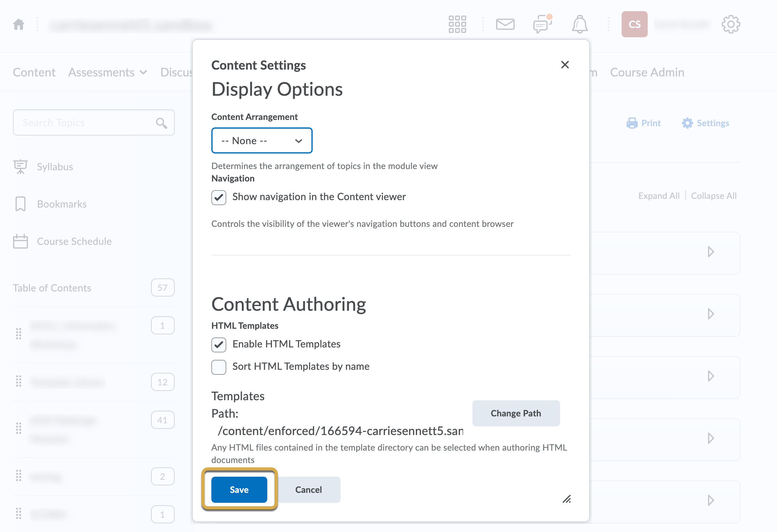Click the Print link
The height and width of the screenshot is (532, 777).
coord(651,123)
